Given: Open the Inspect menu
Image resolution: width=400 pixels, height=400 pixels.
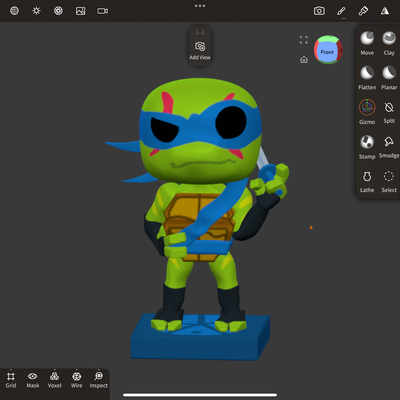Looking at the screenshot, I should pyautogui.click(x=99, y=380).
